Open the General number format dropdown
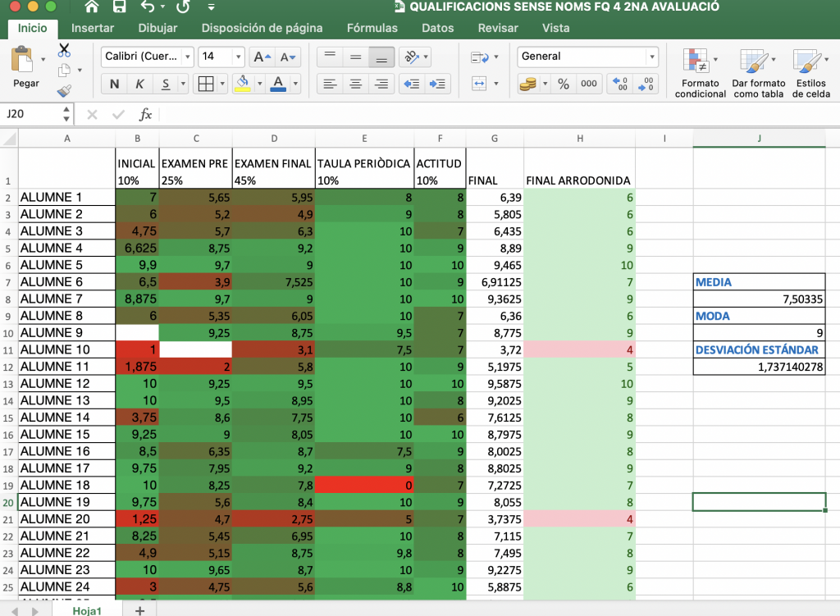The height and width of the screenshot is (616, 840). pyautogui.click(x=652, y=57)
